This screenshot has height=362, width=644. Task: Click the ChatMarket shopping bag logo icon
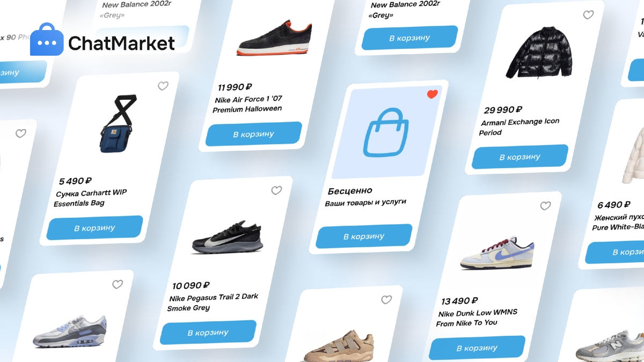[x=47, y=40]
